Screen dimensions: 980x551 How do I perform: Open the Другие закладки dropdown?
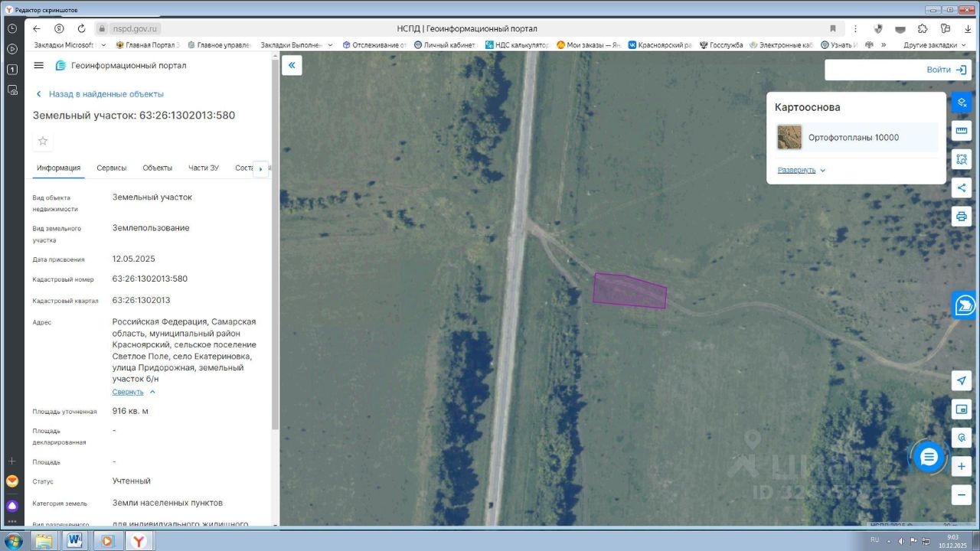click(936, 45)
